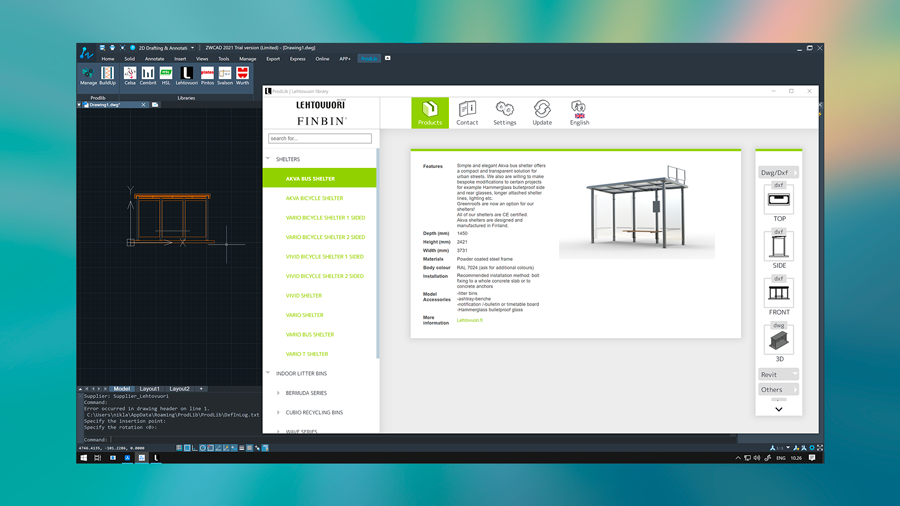Open the BuildUp tool in ribbon
Image resolution: width=900 pixels, height=506 pixels.
[x=107, y=76]
